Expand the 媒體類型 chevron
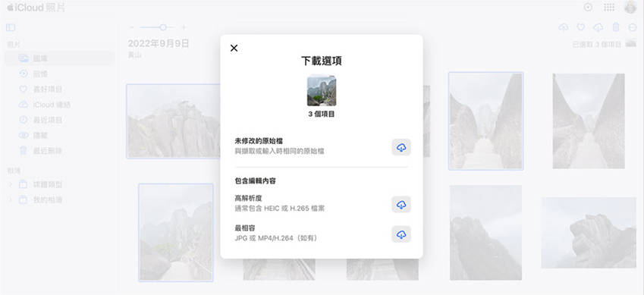 pyautogui.click(x=11, y=184)
